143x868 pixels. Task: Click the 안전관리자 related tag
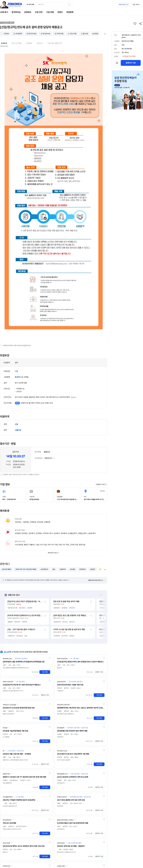pos(82,569)
